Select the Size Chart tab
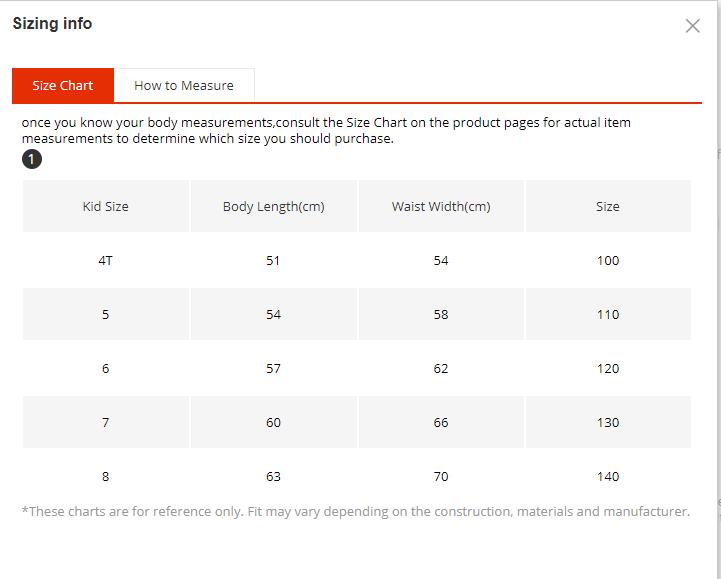 pyautogui.click(x=63, y=85)
